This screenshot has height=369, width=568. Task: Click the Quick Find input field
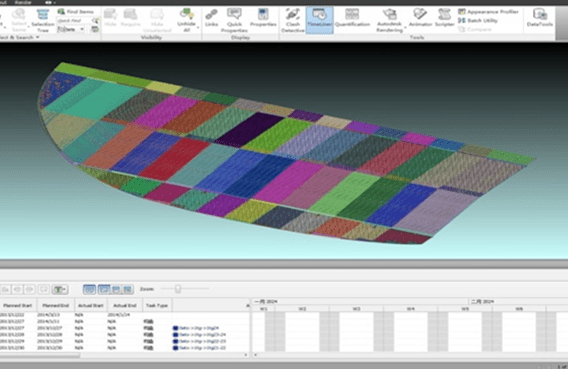pyautogui.click(x=74, y=21)
